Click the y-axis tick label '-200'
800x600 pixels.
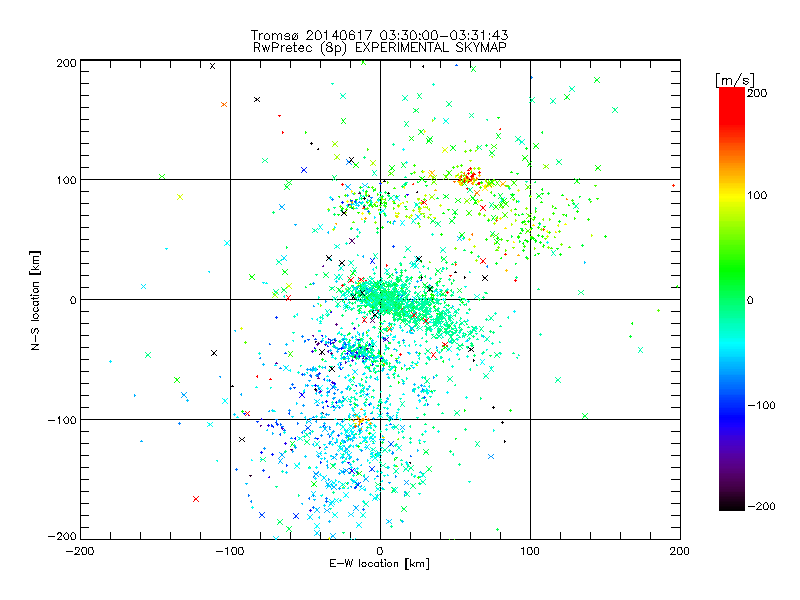62,536
